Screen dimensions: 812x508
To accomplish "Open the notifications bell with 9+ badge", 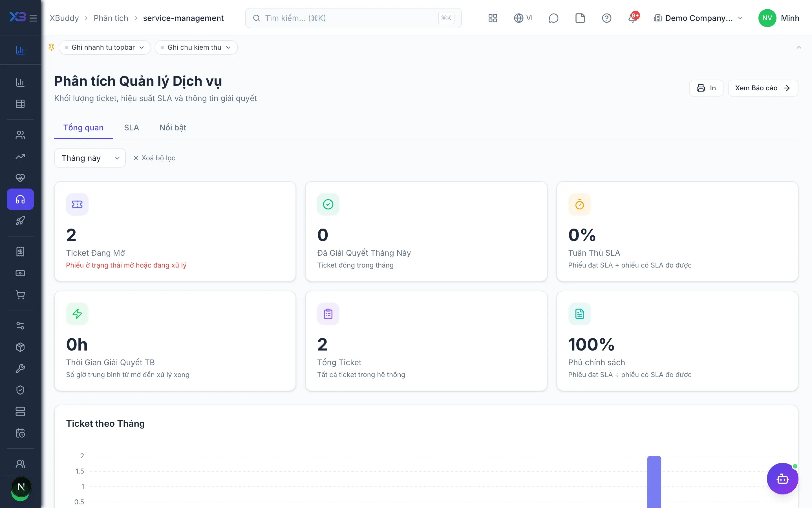I will [633, 18].
